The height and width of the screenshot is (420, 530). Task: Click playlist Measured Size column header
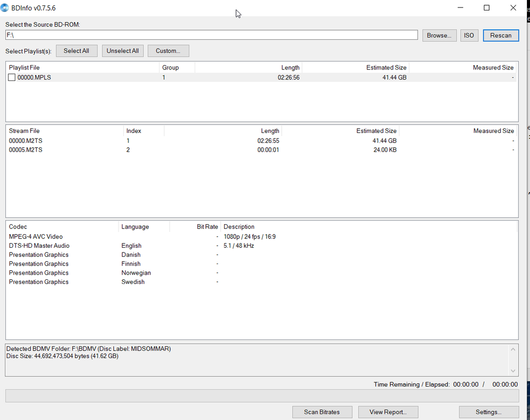click(462, 68)
